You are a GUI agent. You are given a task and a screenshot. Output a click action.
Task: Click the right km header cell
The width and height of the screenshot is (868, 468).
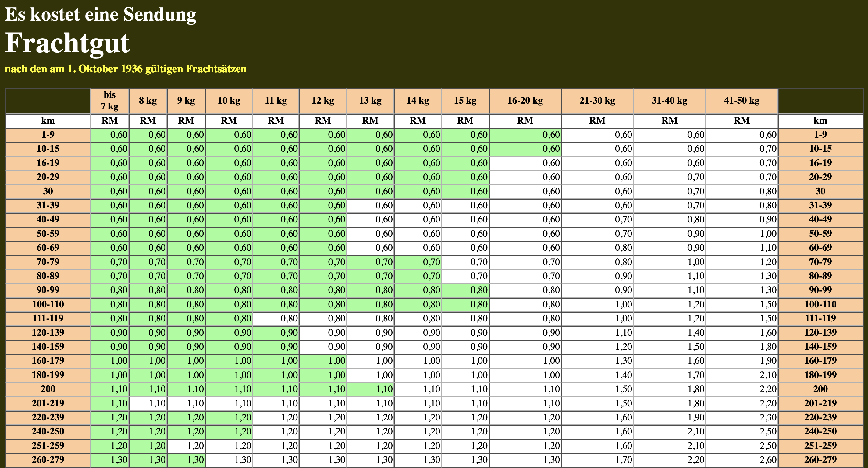[x=820, y=121]
